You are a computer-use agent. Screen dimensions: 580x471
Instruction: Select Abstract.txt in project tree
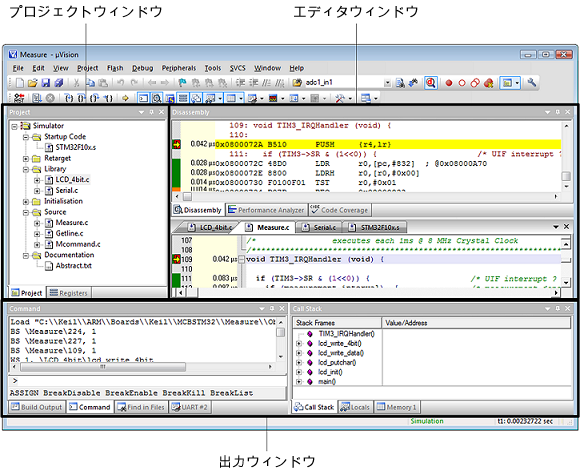tap(74, 266)
